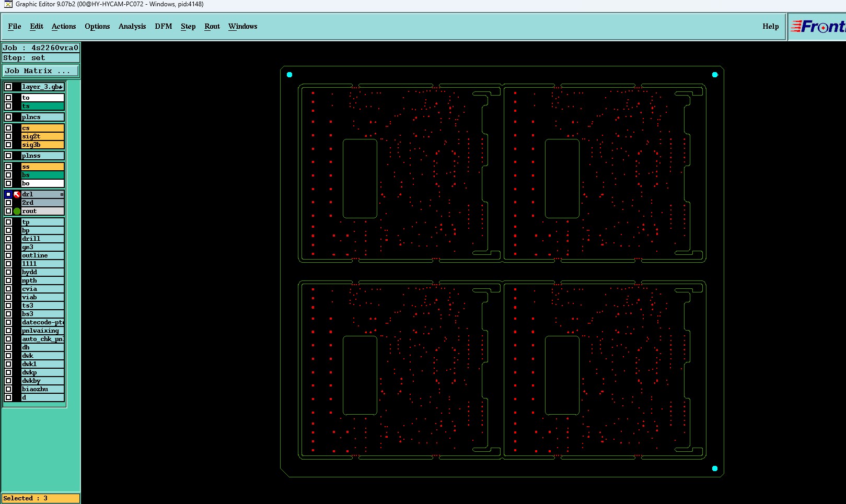Viewport: 846px width, 504px height.
Task: Select the dh layer name
Action: click(43, 347)
